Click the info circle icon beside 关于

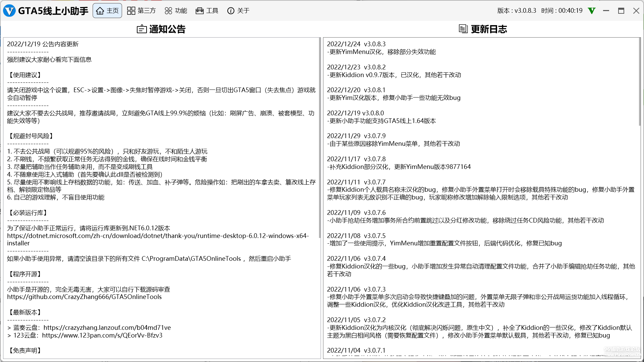point(231,11)
